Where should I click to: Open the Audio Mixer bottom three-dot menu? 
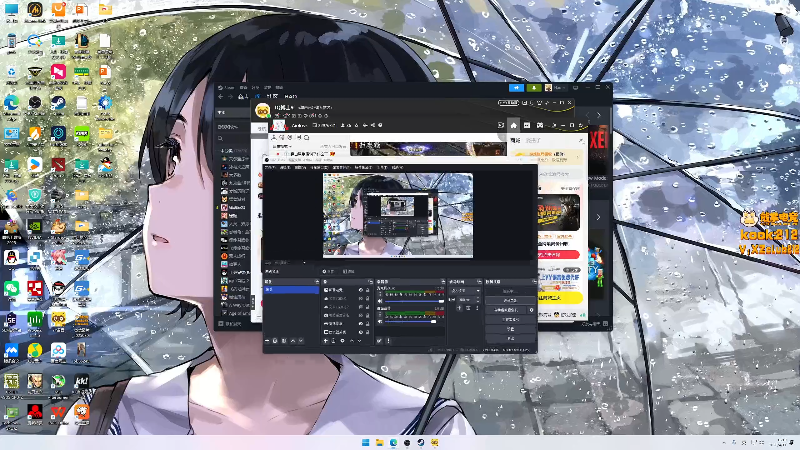click(388, 341)
